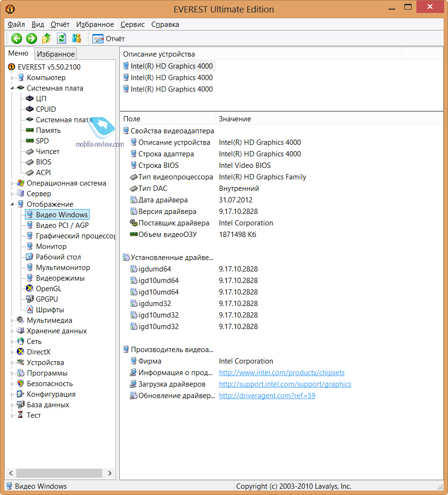Open the driveragent.com update link
This screenshot has height=495, width=448.
point(267,396)
